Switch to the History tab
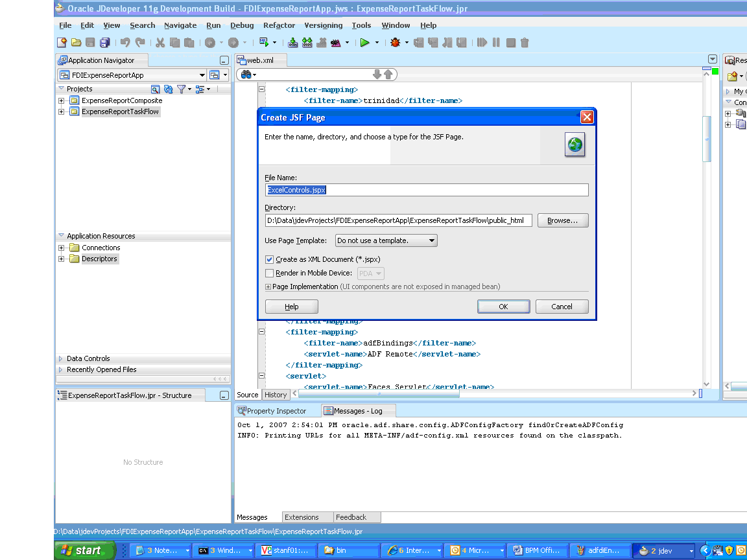 click(276, 395)
